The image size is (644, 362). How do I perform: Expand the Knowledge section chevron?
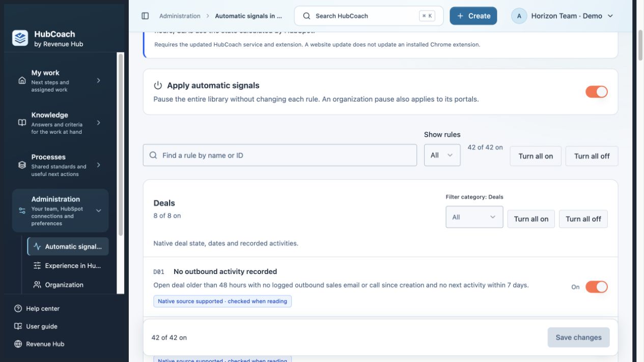[98, 123]
